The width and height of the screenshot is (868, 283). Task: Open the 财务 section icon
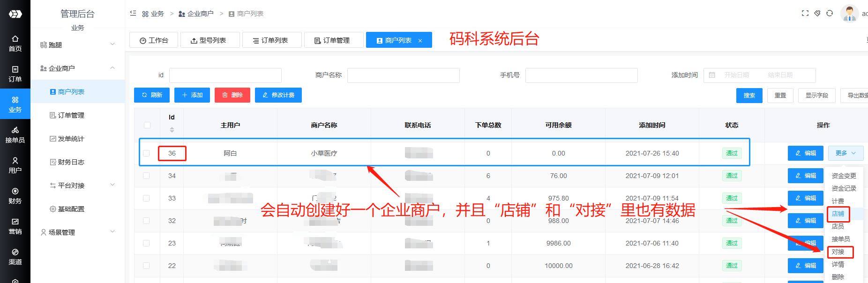15,196
